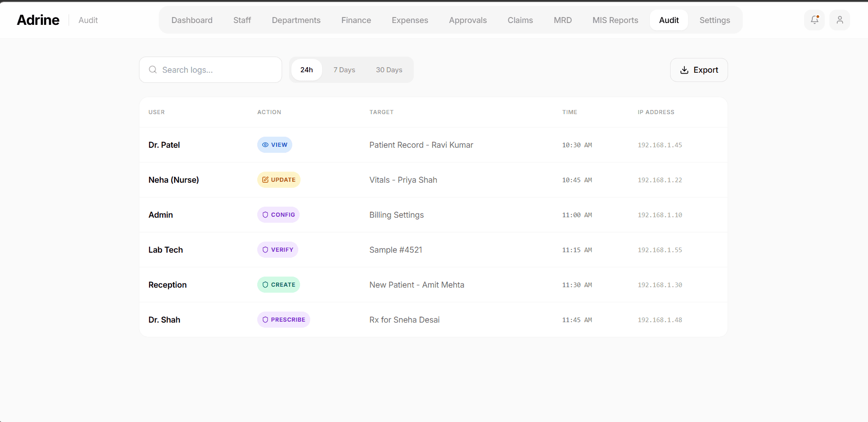Click the download icon inside the Export button
868x422 pixels.
(684, 70)
